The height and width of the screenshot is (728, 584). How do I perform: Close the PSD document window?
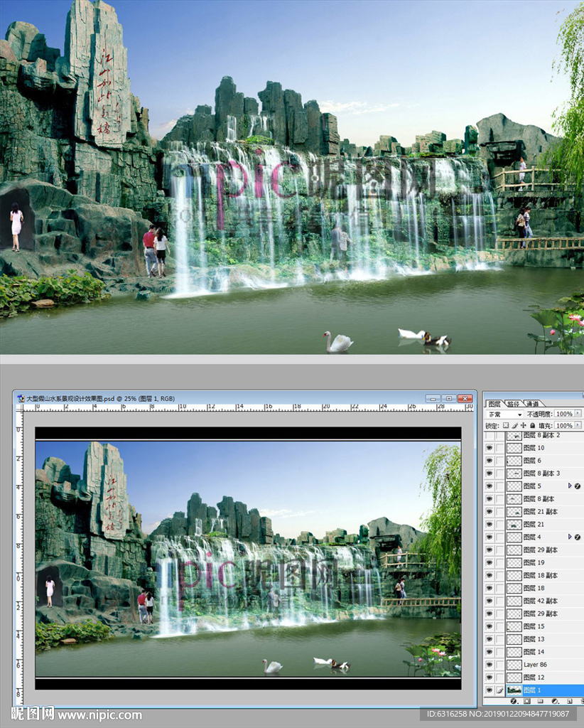click(x=465, y=399)
